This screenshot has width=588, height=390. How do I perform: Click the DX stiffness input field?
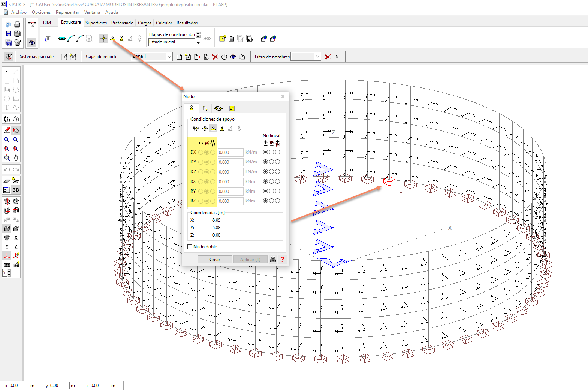(x=230, y=153)
